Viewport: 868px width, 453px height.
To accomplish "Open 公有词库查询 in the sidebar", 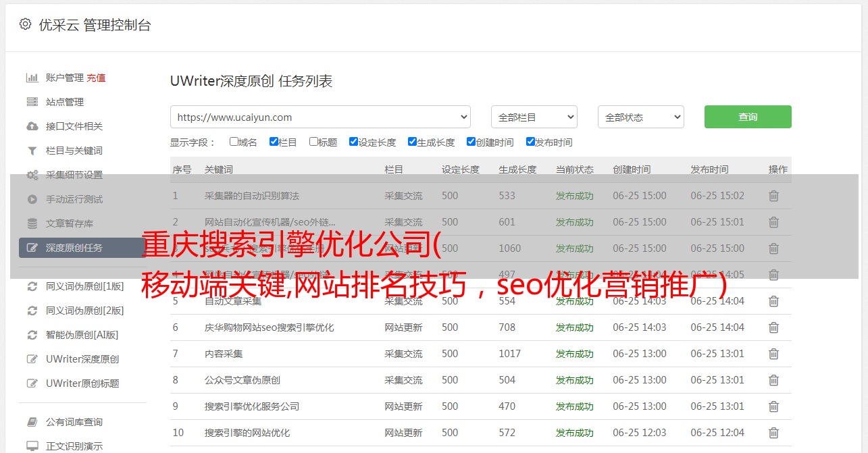I will coord(74,422).
